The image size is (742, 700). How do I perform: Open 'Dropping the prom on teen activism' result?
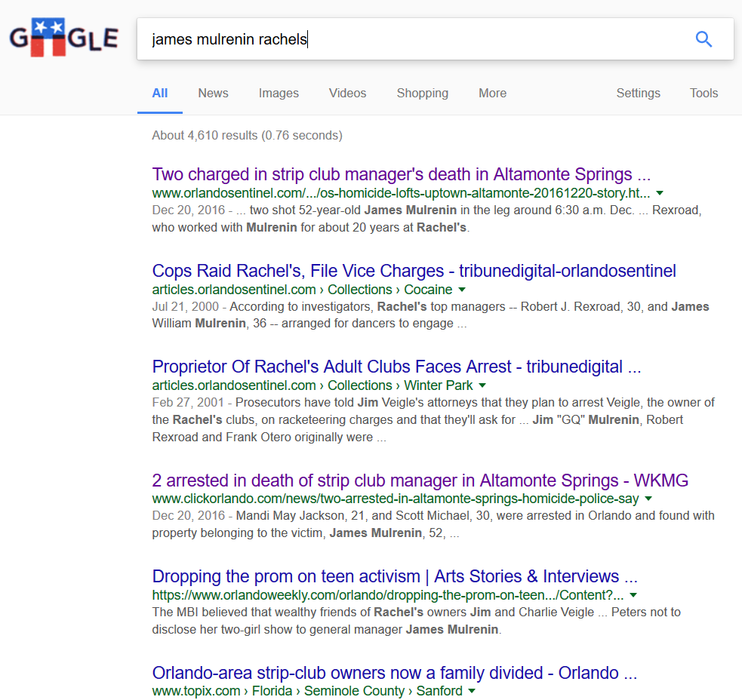395,576
